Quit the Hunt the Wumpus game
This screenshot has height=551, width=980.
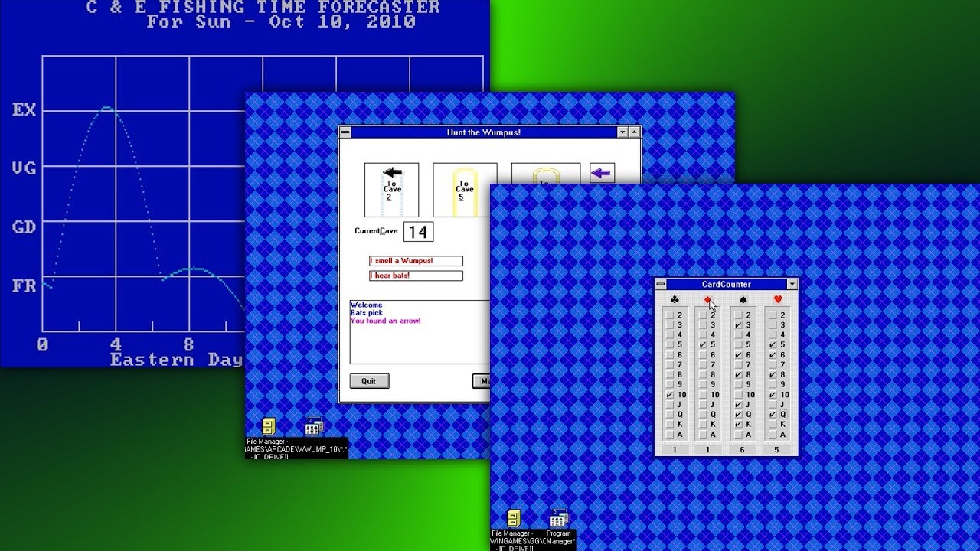[369, 381]
